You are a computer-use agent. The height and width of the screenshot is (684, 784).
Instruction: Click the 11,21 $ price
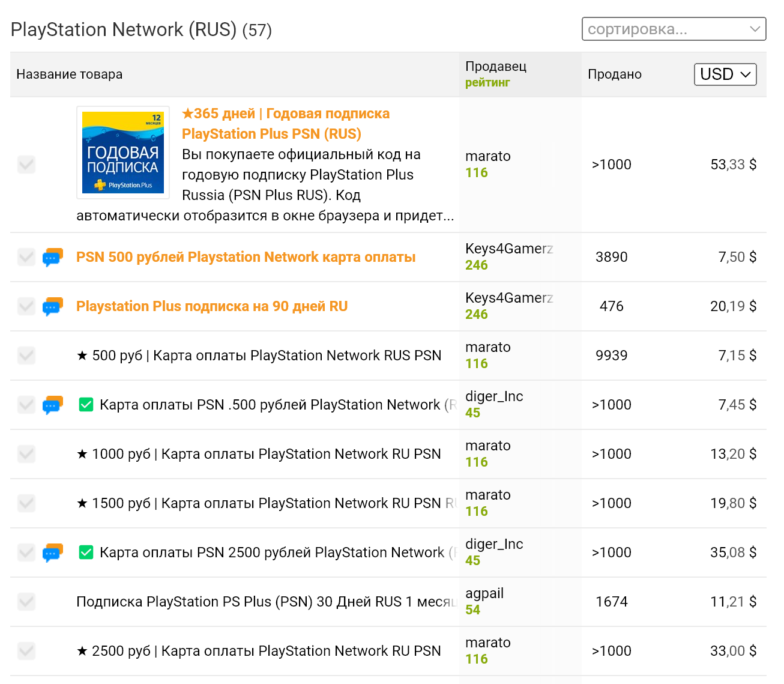pos(733,602)
